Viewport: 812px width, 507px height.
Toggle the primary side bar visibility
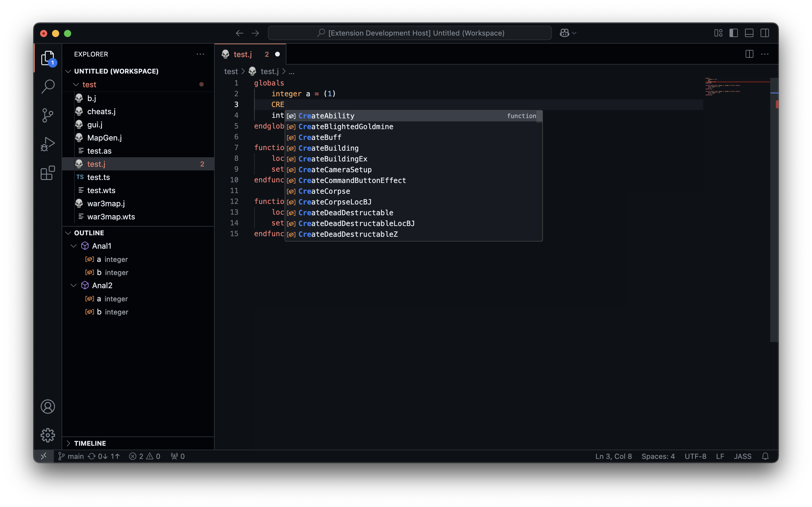click(734, 33)
